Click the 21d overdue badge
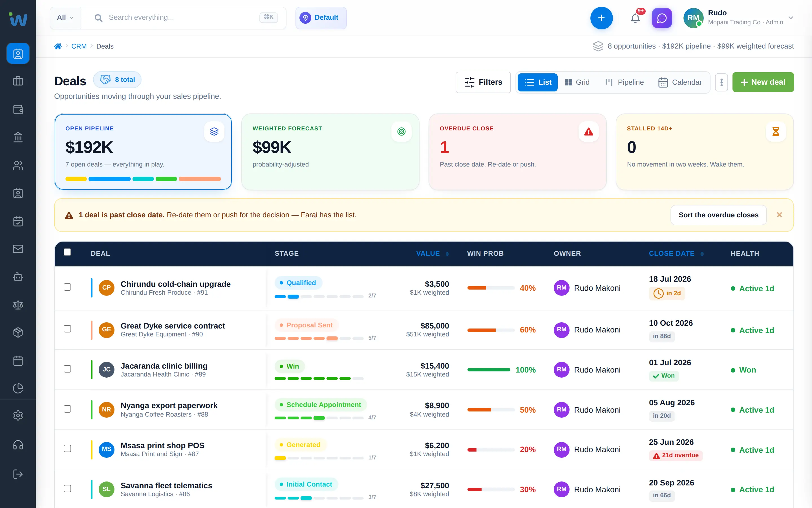The height and width of the screenshot is (508, 812). (x=676, y=456)
